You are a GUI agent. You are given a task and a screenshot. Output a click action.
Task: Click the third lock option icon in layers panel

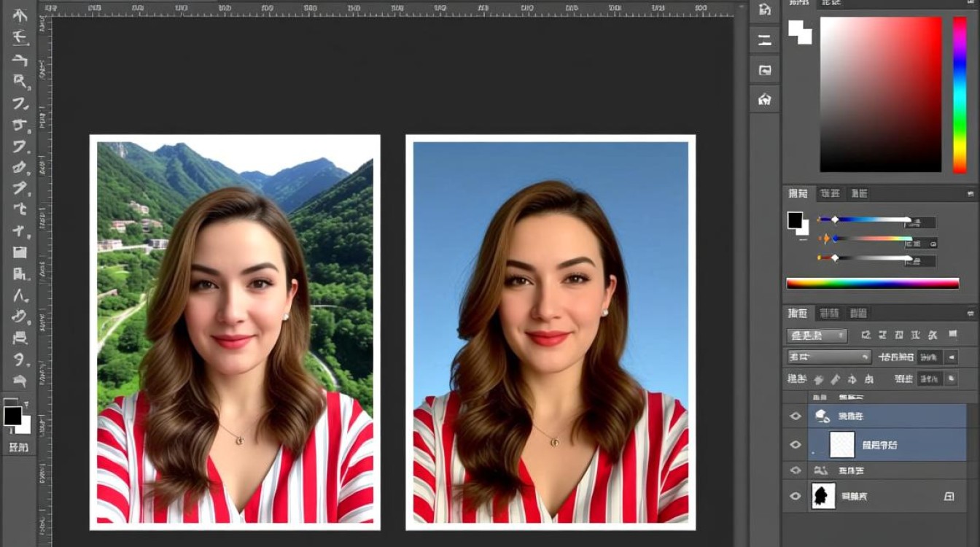coord(852,379)
